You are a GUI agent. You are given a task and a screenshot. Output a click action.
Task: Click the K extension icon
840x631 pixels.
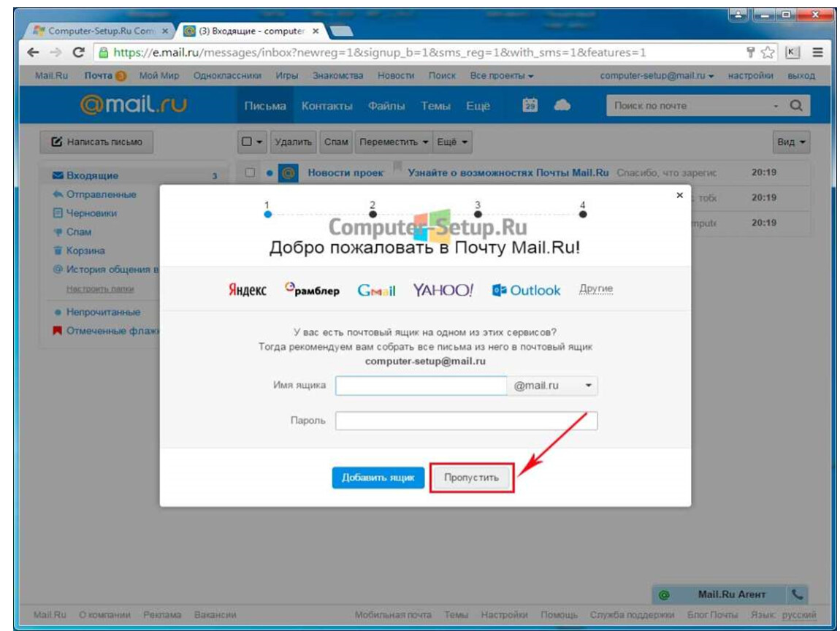coord(793,53)
